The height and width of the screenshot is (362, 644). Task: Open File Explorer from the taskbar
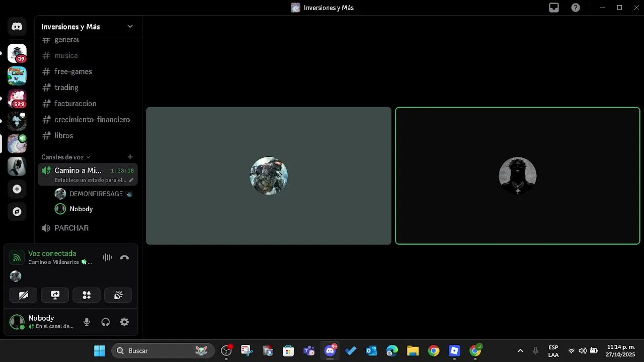tap(413, 351)
